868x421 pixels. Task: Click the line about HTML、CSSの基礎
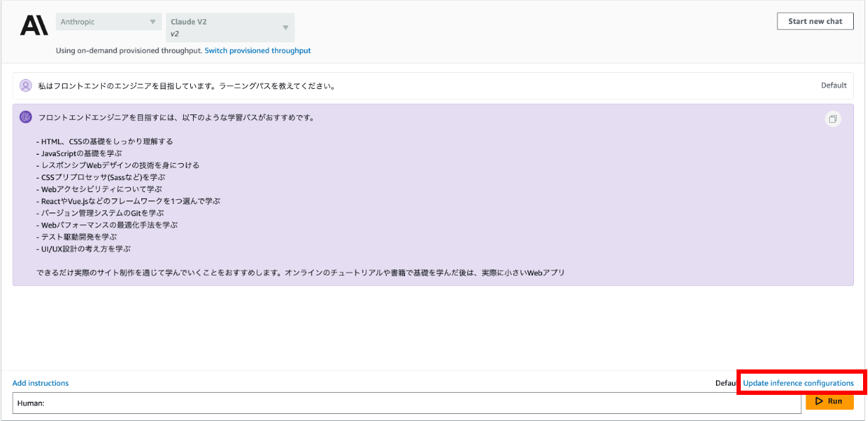[x=105, y=141]
